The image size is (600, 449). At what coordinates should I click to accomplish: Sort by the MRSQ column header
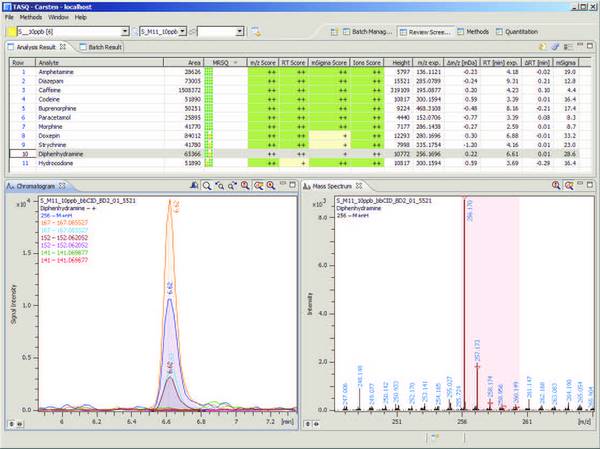click(225, 62)
